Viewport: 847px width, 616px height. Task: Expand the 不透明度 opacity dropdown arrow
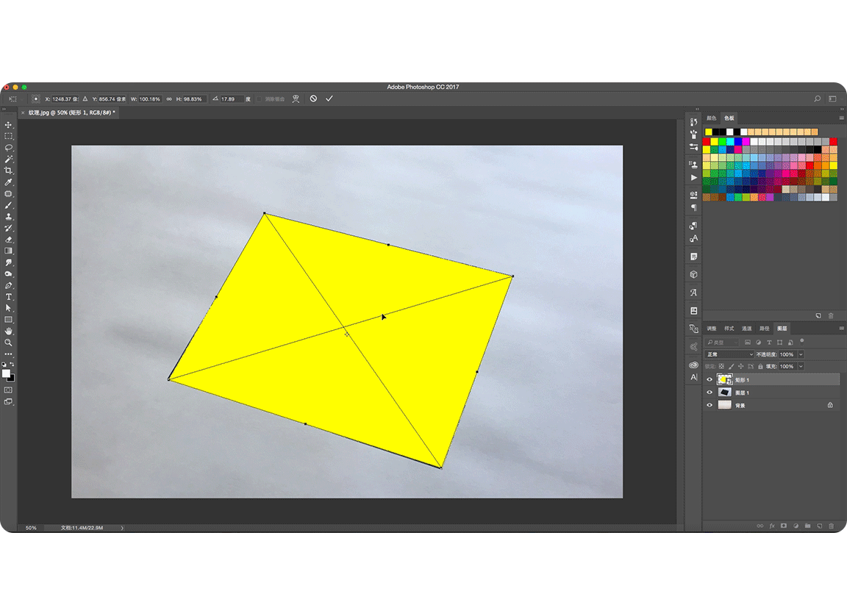click(801, 355)
